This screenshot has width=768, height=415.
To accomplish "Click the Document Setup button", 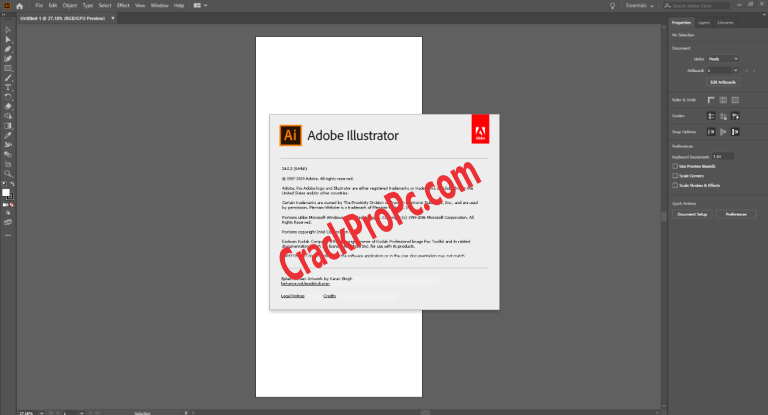I will click(692, 214).
